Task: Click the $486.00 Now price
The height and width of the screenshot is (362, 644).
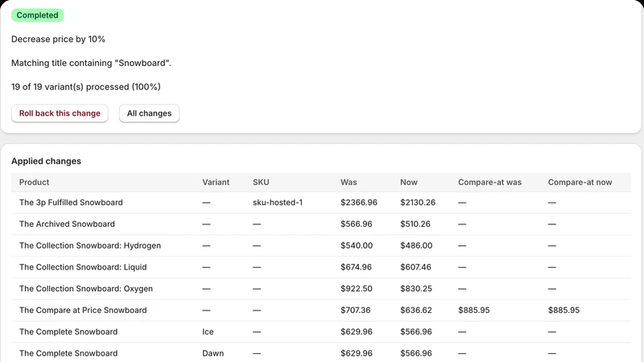Action: tap(416, 245)
